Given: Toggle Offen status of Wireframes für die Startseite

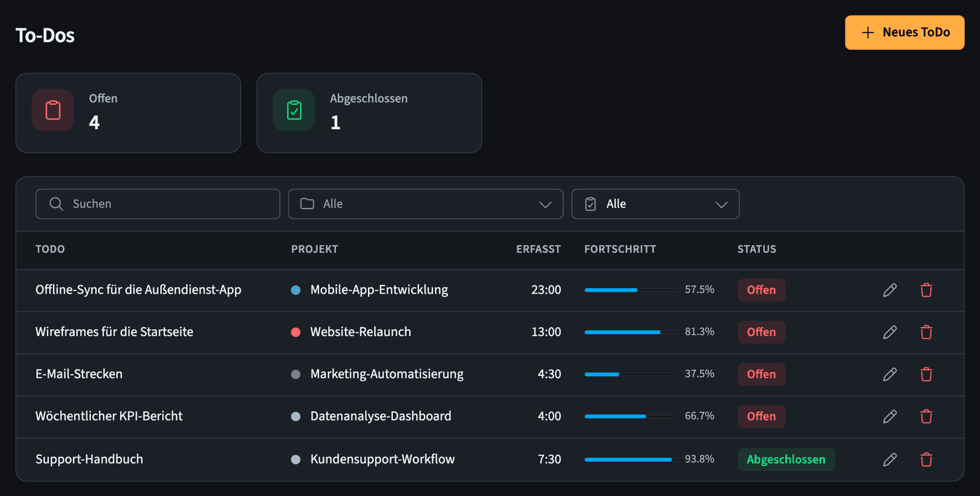Looking at the screenshot, I should (x=761, y=332).
